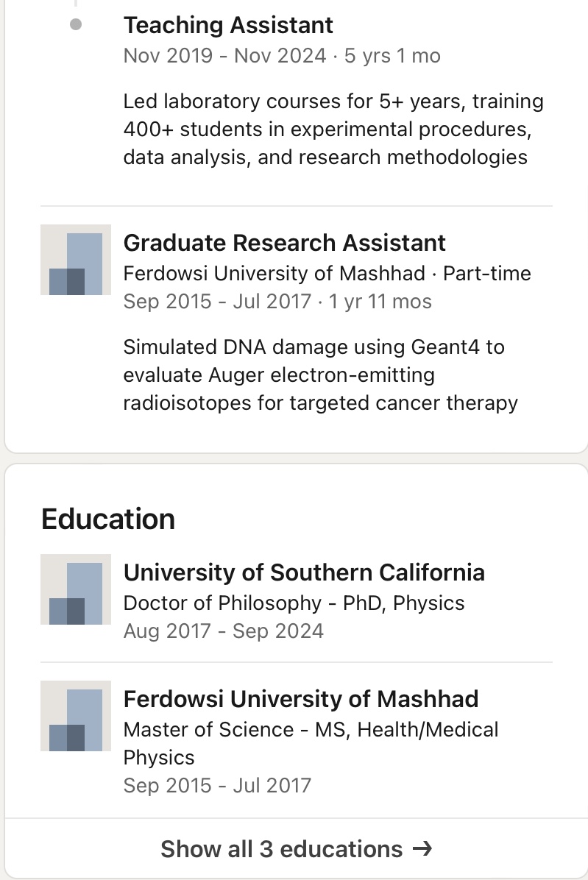Image resolution: width=588 pixels, height=880 pixels.
Task: Open the Graduate Research Assistant title
Action: [x=285, y=243]
